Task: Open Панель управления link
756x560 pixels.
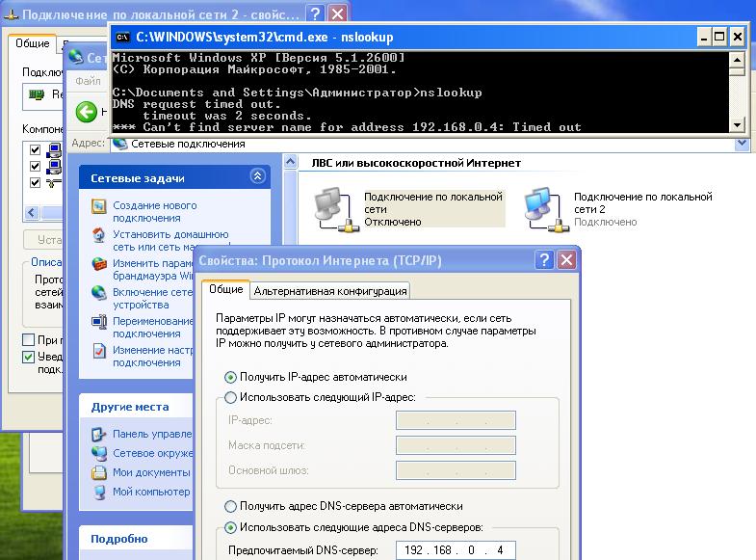Action: point(152,434)
